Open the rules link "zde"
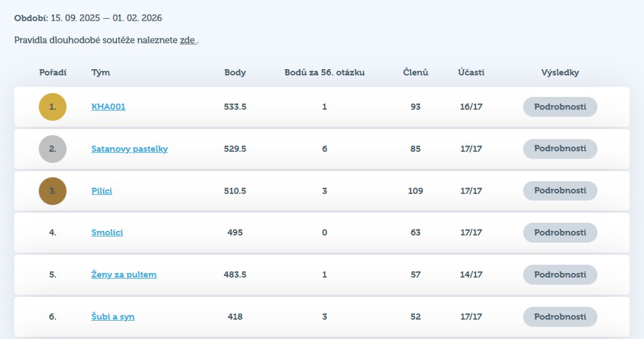 [187, 40]
